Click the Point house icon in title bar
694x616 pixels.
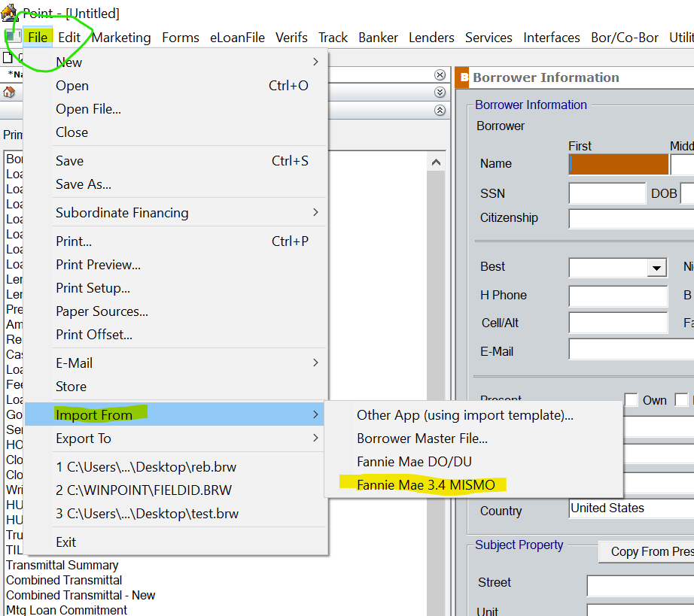9,12
